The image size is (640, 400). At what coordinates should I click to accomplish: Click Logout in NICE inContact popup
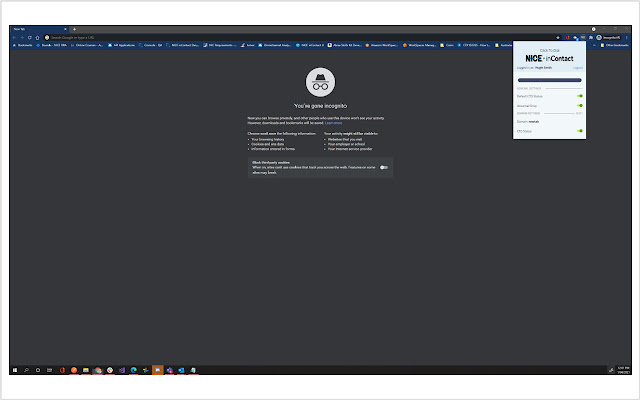[x=578, y=68]
